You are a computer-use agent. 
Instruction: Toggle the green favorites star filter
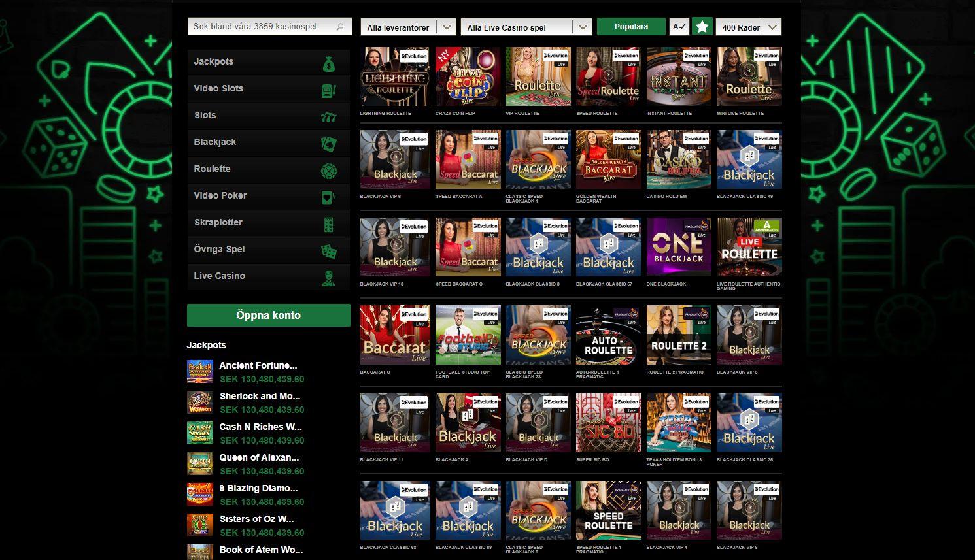click(x=702, y=25)
